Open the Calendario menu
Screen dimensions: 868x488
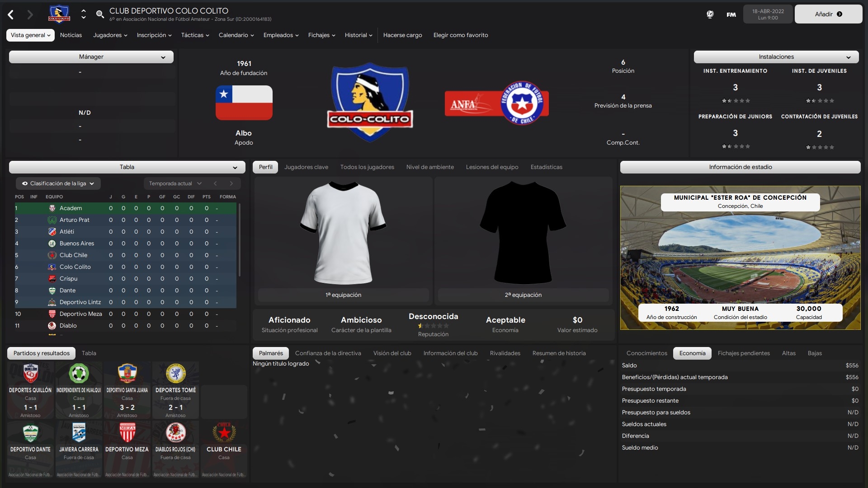(x=236, y=35)
